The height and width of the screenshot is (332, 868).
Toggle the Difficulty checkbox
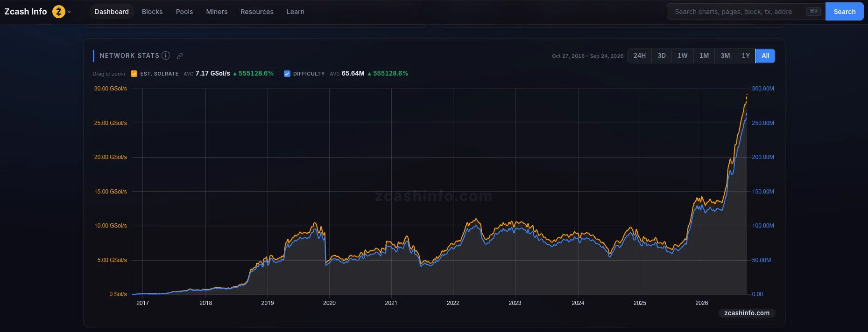[x=287, y=74]
